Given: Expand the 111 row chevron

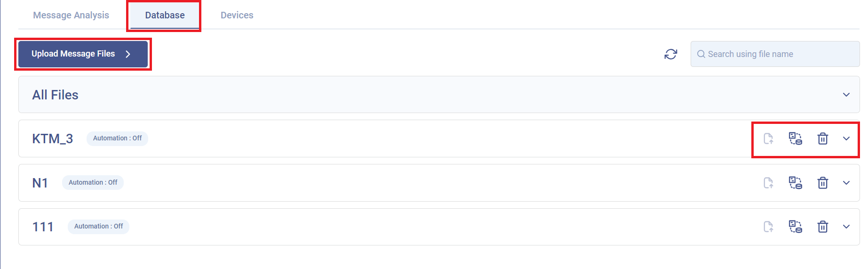Looking at the screenshot, I should coord(846,227).
